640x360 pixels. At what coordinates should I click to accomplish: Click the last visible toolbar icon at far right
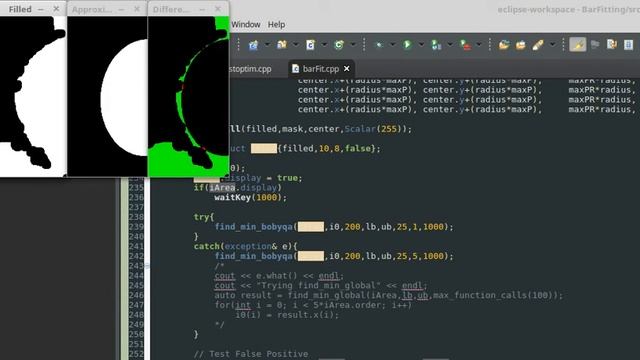pyautogui.click(x=629, y=44)
